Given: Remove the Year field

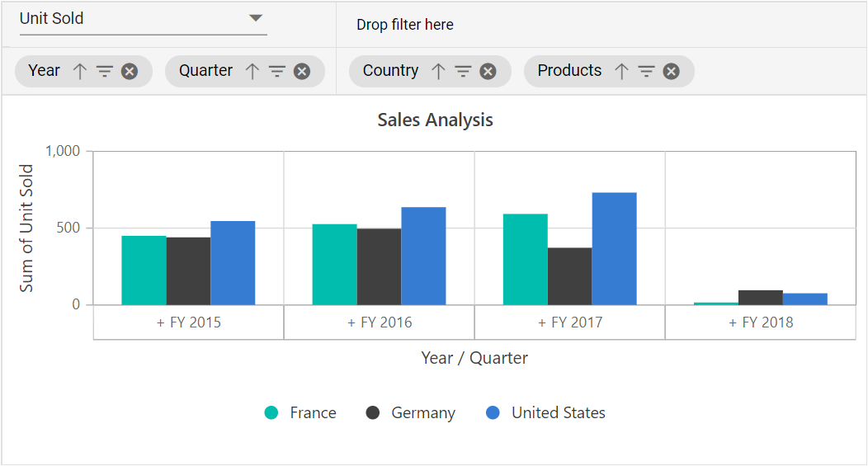Looking at the screenshot, I should (x=130, y=72).
